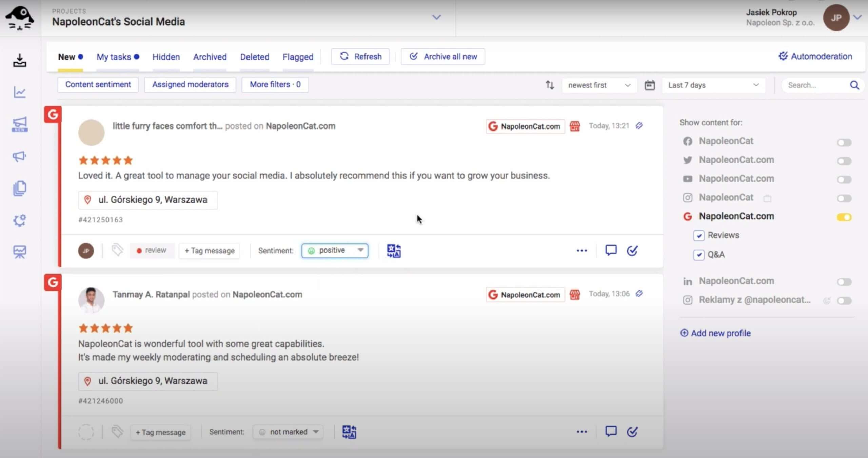Click the NapoleonCat cat logo
This screenshot has width=868, height=458.
(20, 18)
